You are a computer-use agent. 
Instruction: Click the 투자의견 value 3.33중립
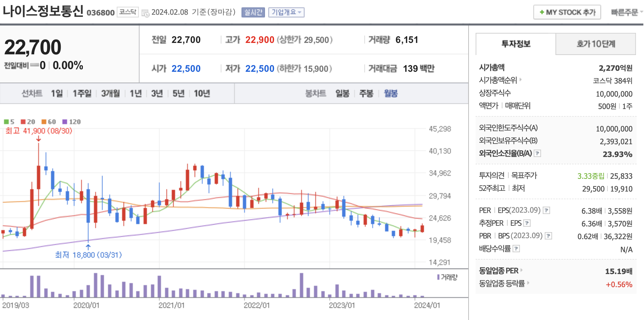coord(591,176)
